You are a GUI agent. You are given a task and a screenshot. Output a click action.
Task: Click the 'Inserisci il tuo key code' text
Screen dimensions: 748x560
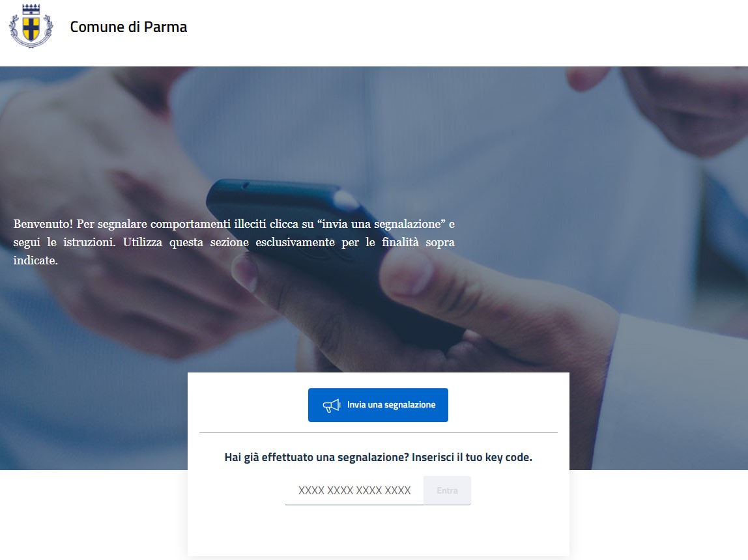click(472, 458)
